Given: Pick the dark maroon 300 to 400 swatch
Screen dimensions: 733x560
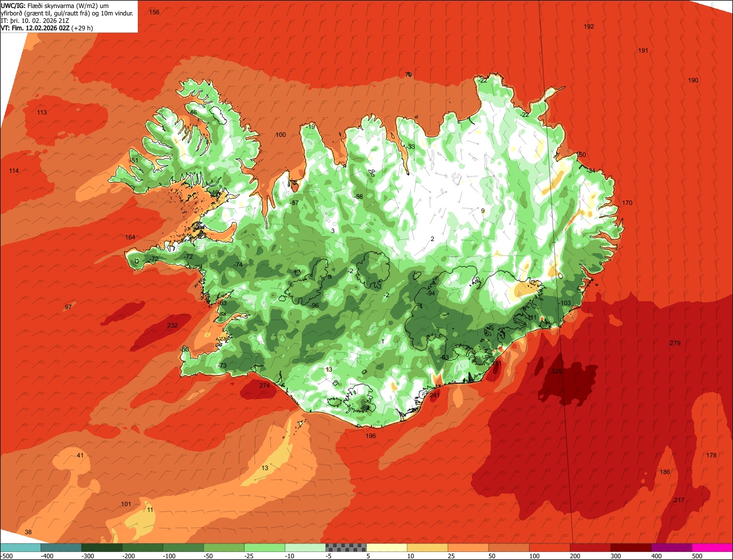Looking at the screenshot, I should 630,547.
